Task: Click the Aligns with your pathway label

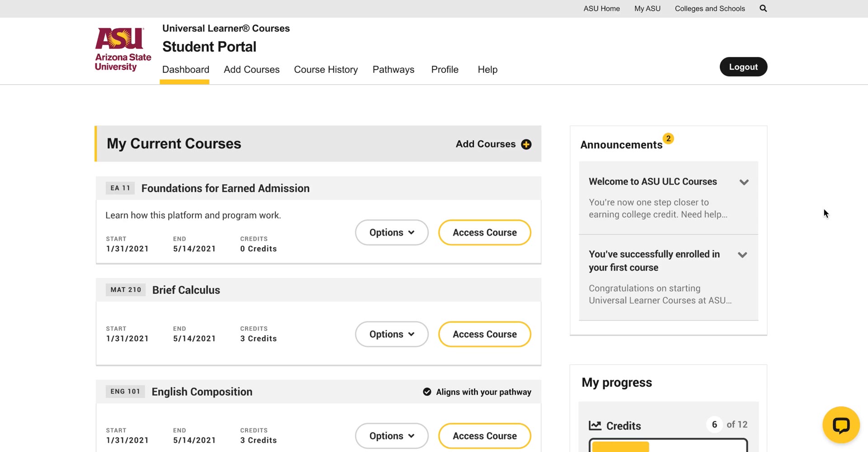Action: [484, 392]
